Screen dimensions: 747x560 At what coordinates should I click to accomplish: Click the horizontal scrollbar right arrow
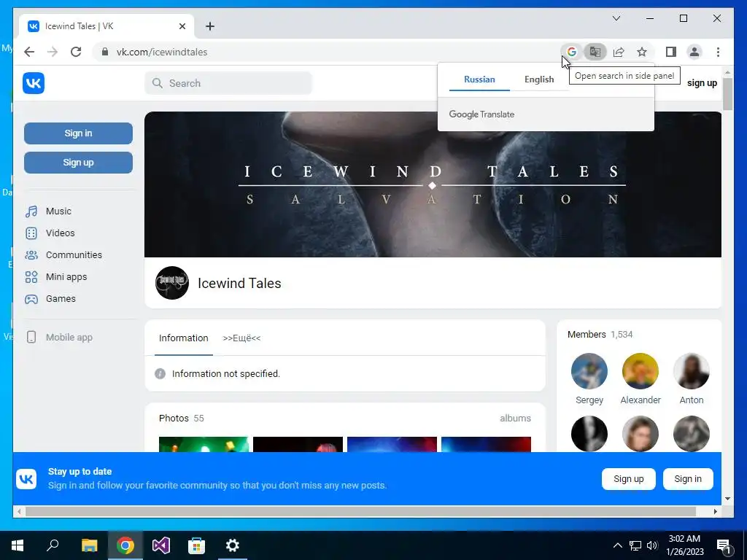[715, 511]
